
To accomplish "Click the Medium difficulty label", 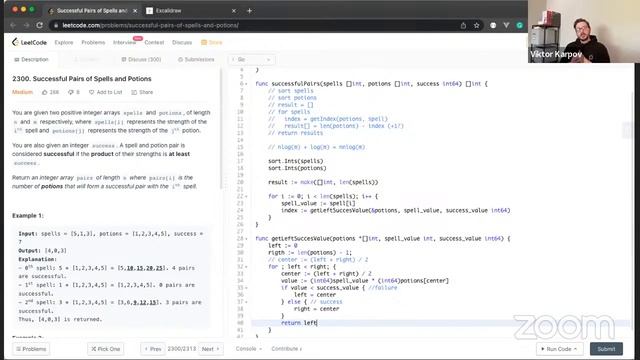I will [x=22, y=92].
